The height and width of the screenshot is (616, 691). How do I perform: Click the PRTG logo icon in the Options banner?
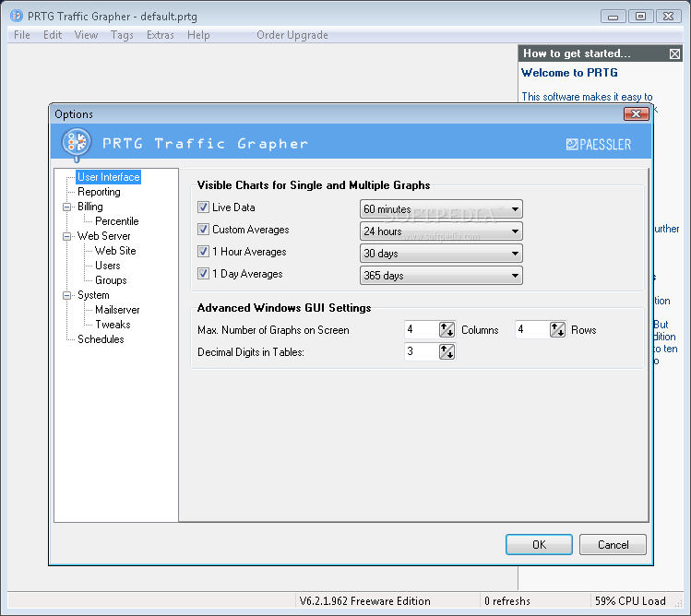pyautogui.click(x=77, y=144)
